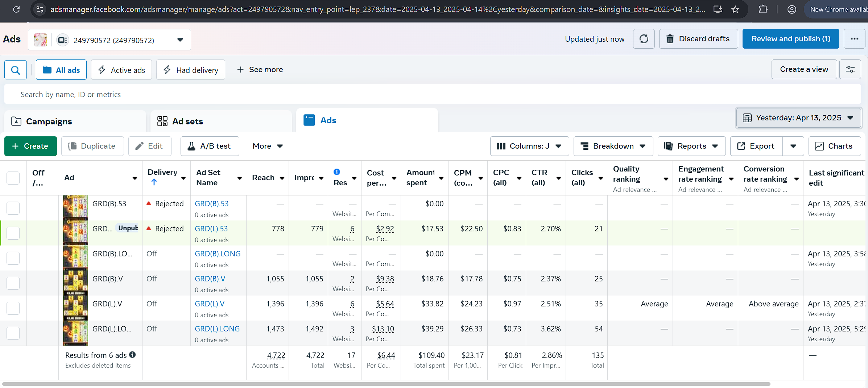The image size is (868, 388).
Task: Click the refresh data icon button
Action: [x=644, y=39]
